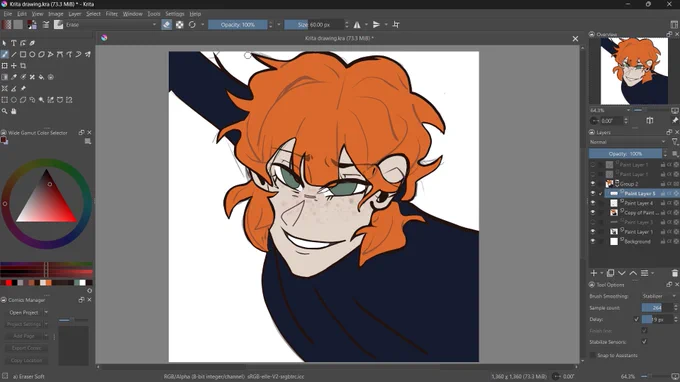Open the Edit menu
Viewport: 680px width, 382px height.
click(22, 14)
